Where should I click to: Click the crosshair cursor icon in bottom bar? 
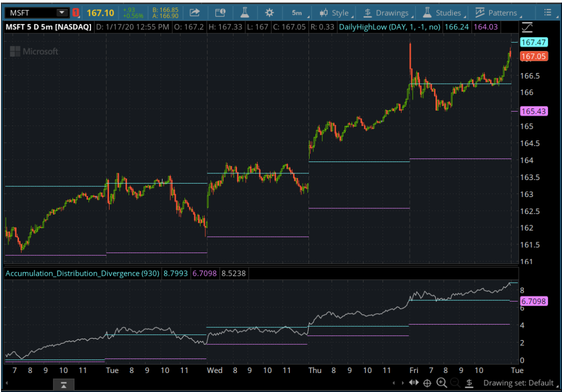coord(427,383)
